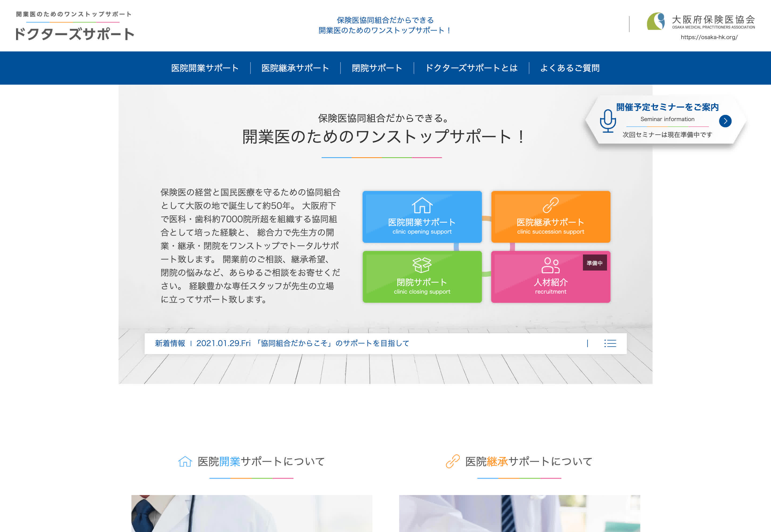The width and height of the screenshot is (771, 532).
Task: Open the news list icon near 新着情報
Action: (x=610, y=343)
